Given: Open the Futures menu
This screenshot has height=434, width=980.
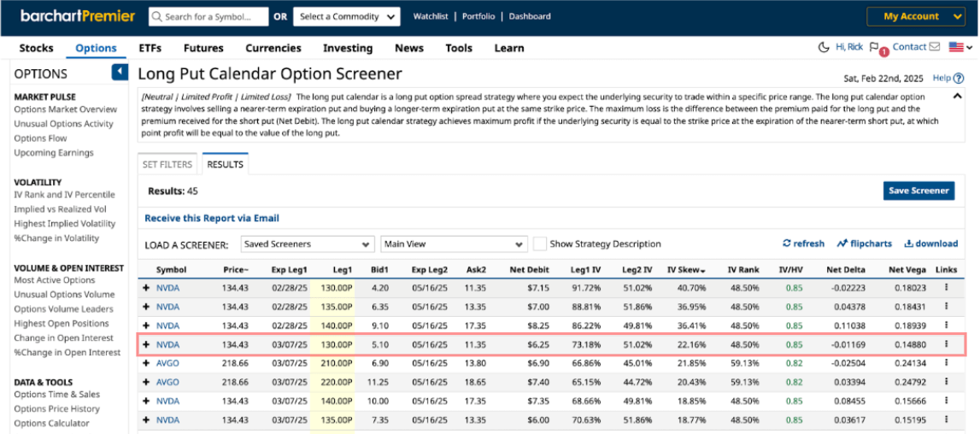Looking at the screenshot, I should [x=203, y=48].
